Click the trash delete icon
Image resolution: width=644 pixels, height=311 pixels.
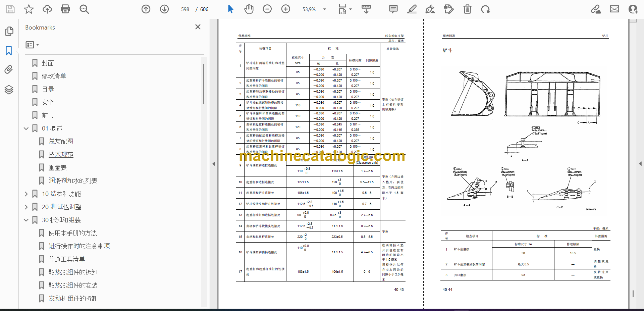pos(467,9)
